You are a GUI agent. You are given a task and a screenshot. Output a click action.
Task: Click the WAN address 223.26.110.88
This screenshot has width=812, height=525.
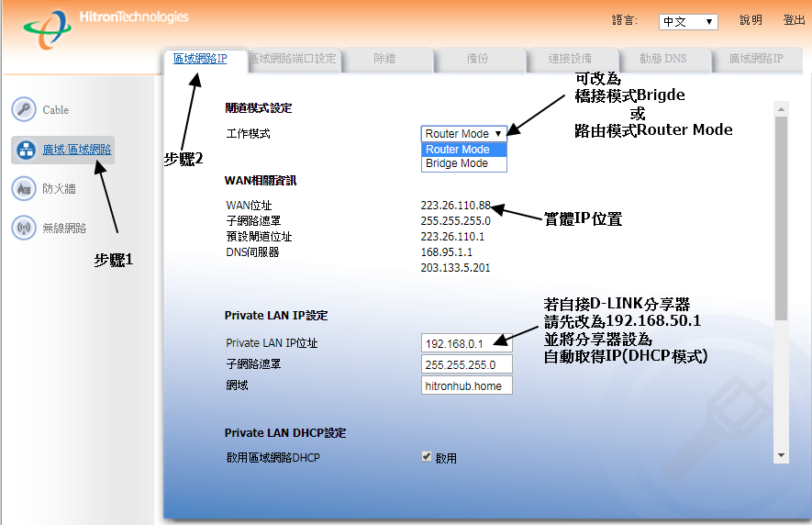tap(455, 206)
